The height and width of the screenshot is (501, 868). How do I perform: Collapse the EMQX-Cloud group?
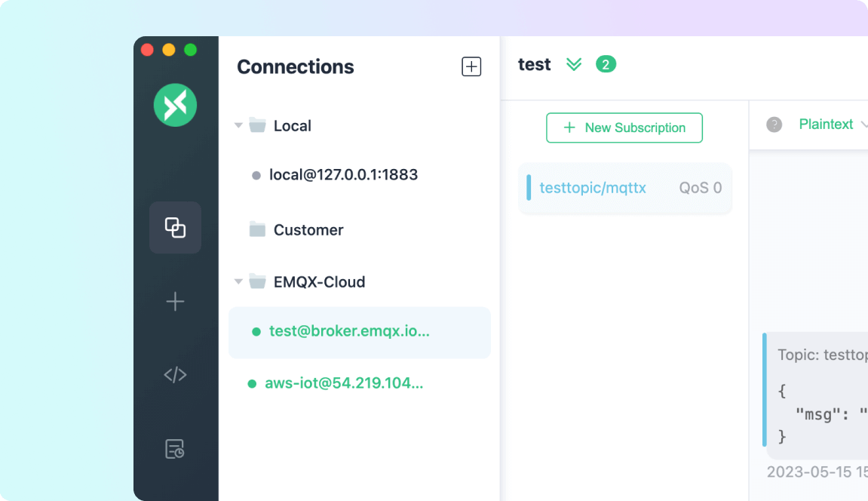[238, 281]
